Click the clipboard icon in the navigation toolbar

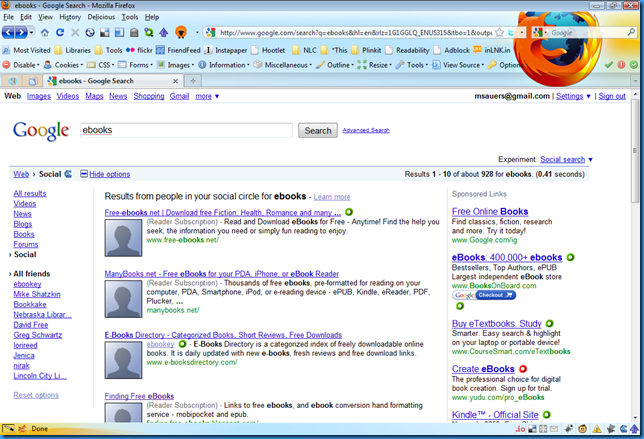pyautogui.click(x=134, y=32)
